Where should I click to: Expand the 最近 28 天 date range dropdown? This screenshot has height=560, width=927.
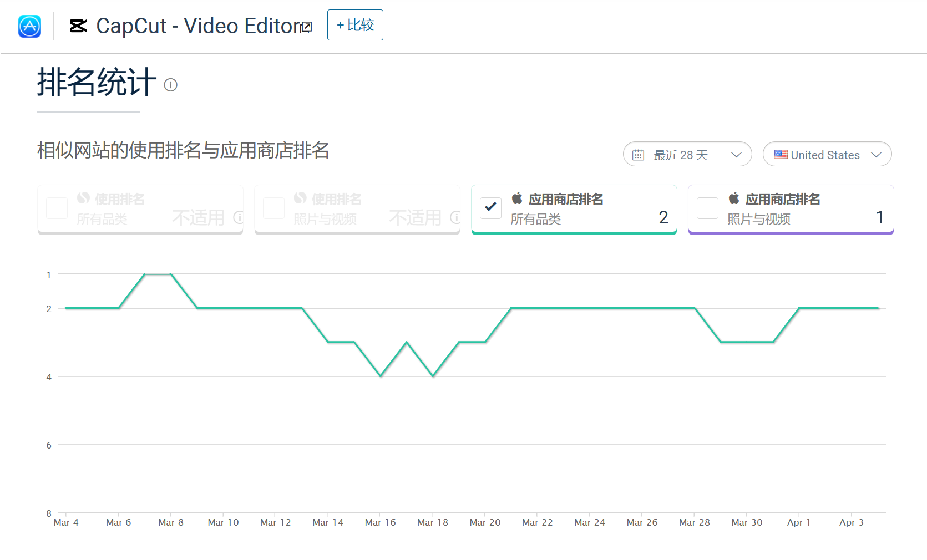(x=687, y=155)
